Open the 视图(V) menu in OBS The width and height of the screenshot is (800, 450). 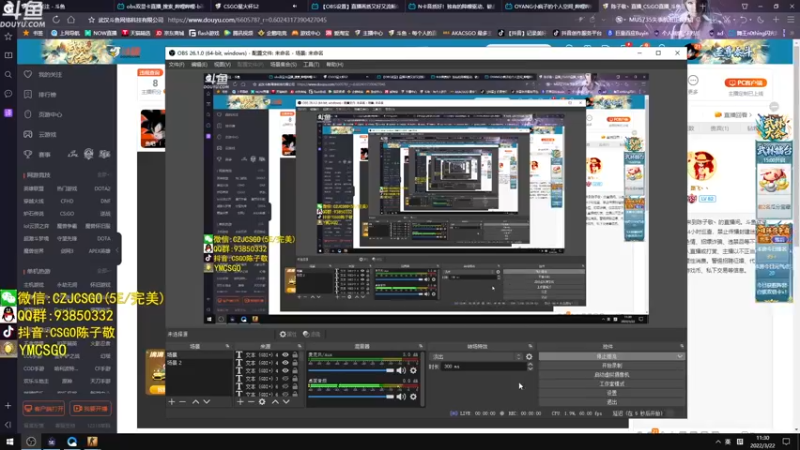[x=222, y=65]
